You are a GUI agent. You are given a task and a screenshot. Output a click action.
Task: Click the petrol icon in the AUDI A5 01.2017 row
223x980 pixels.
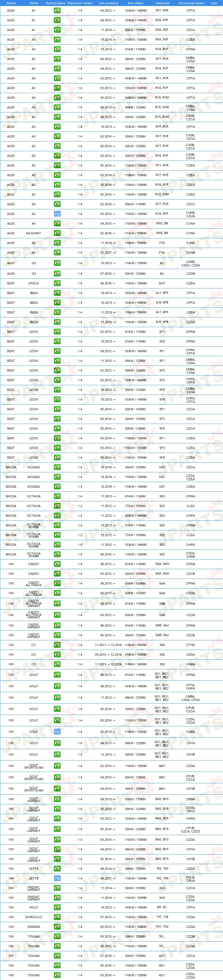(57, 253)
